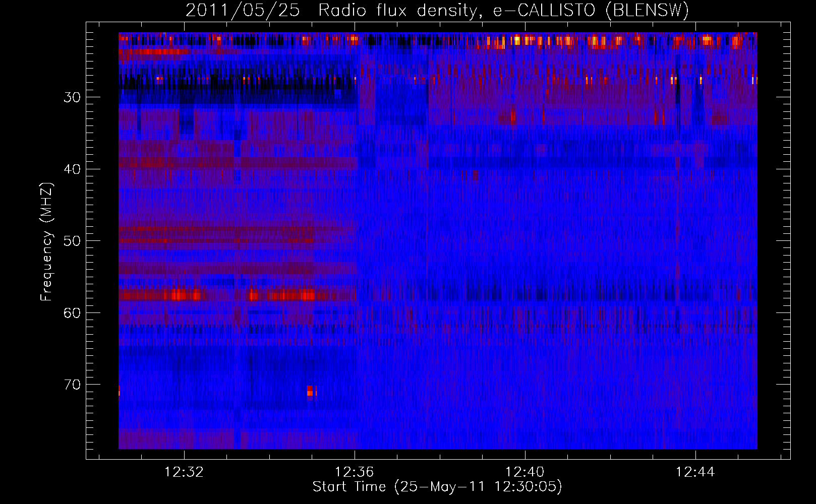Click the plot title 'Radio flux density, e-CALLISTO (BLENSW)'

point(503,11)
